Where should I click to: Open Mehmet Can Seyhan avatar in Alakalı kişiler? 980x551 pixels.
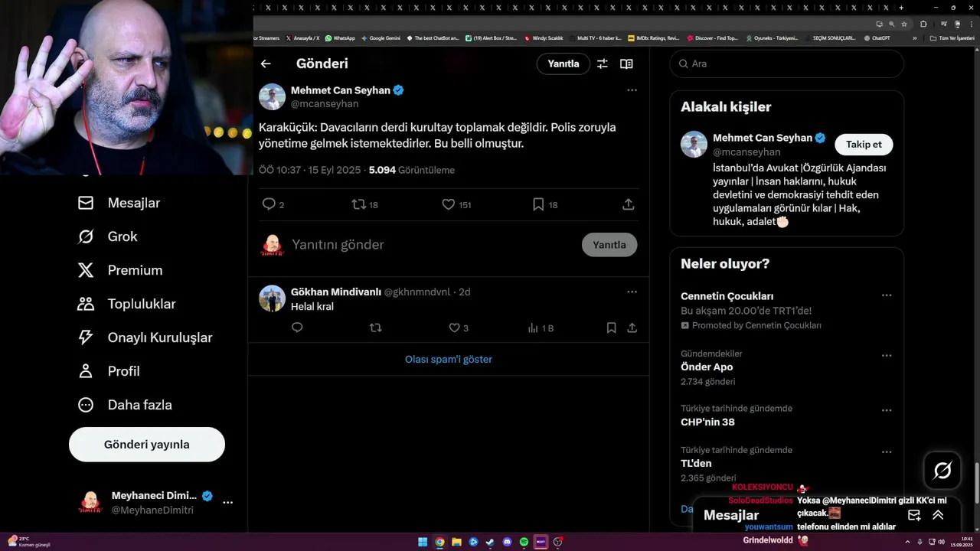coord(694,144)
